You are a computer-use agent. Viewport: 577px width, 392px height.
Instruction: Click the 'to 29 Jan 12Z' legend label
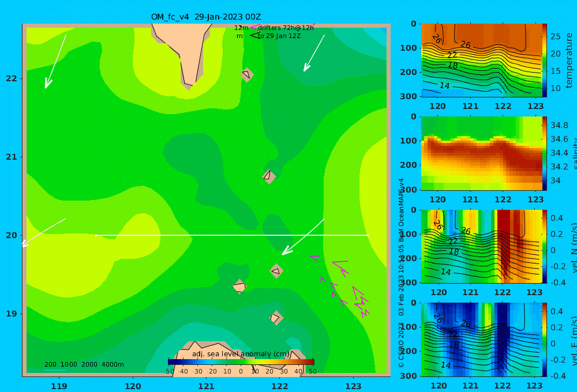click(279, 36)
